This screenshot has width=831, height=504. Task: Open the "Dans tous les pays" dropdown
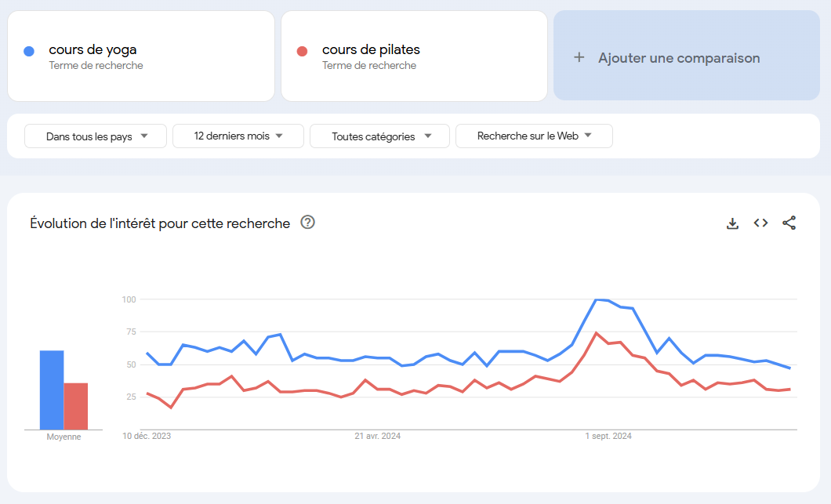(x=96, y=136)
